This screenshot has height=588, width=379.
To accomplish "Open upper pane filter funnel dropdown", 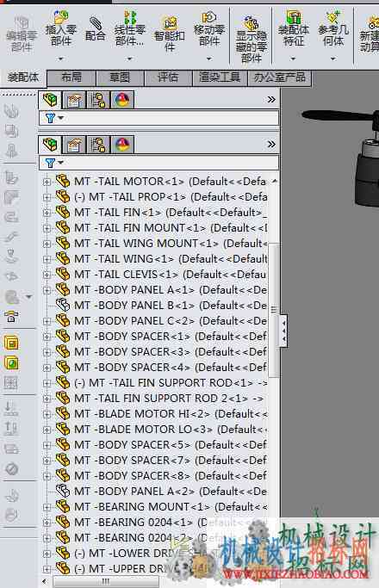I will [53, 118].
